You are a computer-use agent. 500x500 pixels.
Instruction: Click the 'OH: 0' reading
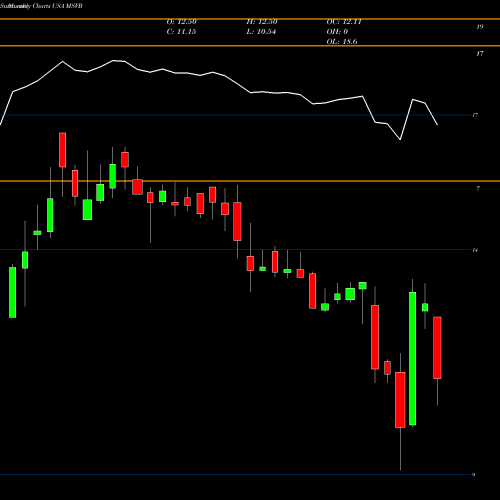click(337, 32)
